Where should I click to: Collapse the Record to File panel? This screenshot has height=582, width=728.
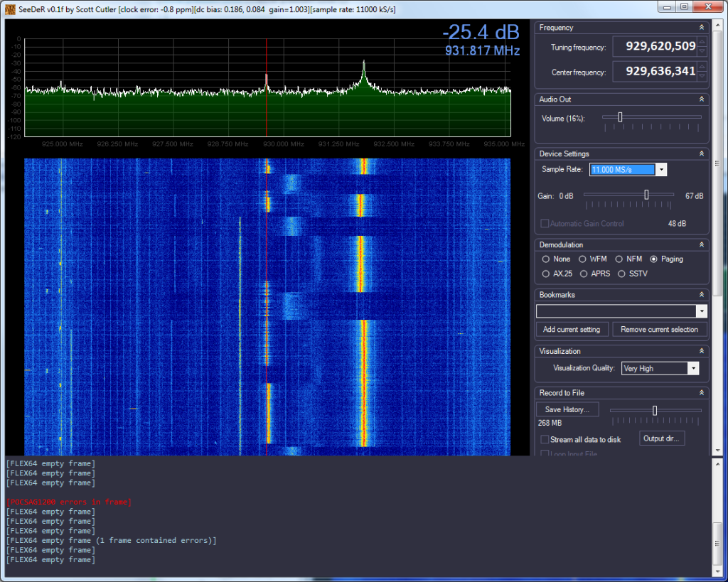[x=701, y=393]
